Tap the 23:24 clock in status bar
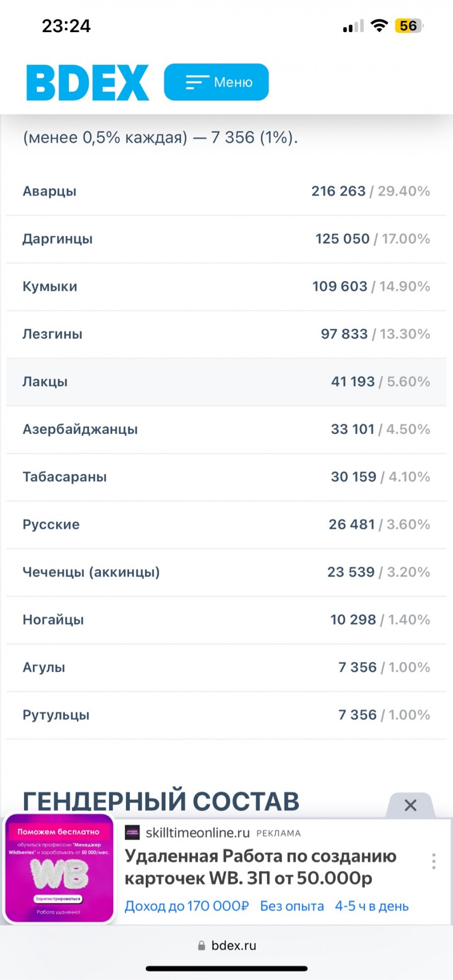Viewport: 453px width, 980px height. pyautogui.click(x=66, y=26)
